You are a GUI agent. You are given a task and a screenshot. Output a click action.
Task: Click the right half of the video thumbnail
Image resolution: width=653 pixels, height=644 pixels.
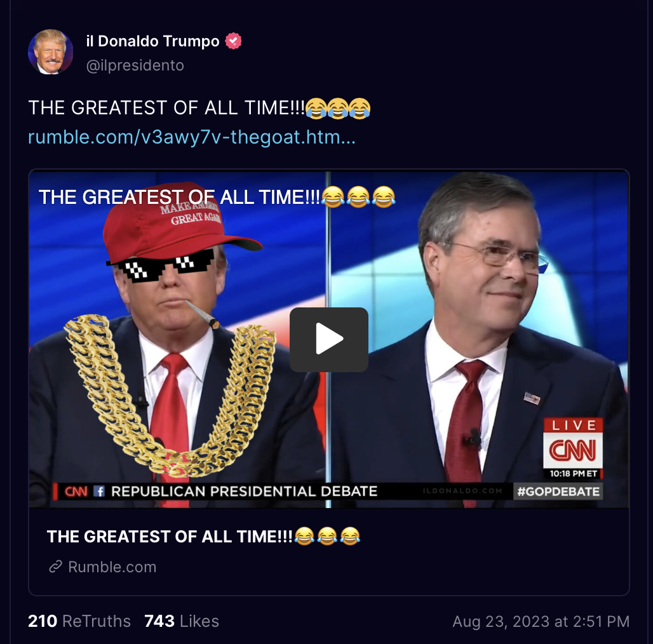[x=480, y=339]
